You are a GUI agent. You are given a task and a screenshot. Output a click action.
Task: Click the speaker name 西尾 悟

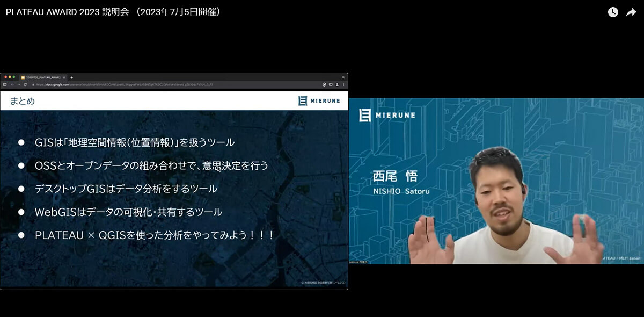pyautogui.click(x=395, y=177)
